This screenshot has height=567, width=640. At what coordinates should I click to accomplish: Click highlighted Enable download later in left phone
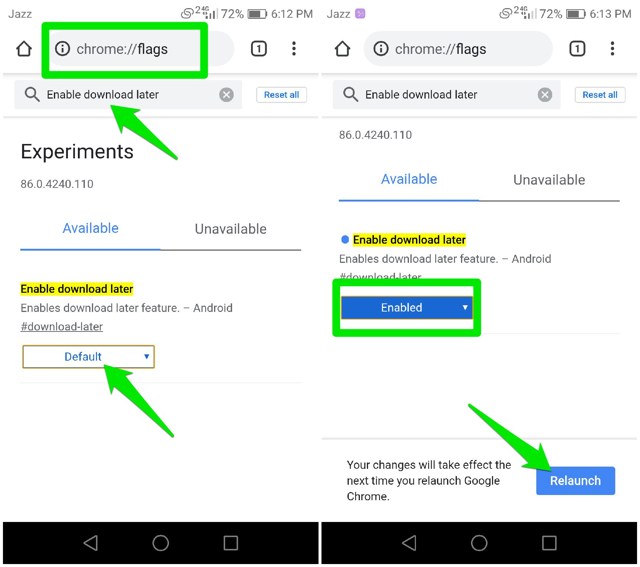coord(77,289)
